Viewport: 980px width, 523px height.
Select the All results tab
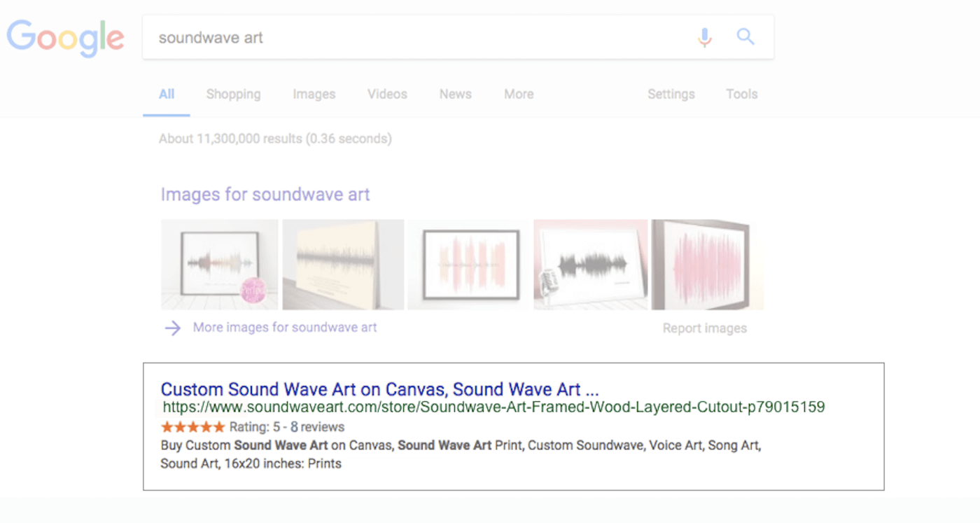[x=167, y=95]
